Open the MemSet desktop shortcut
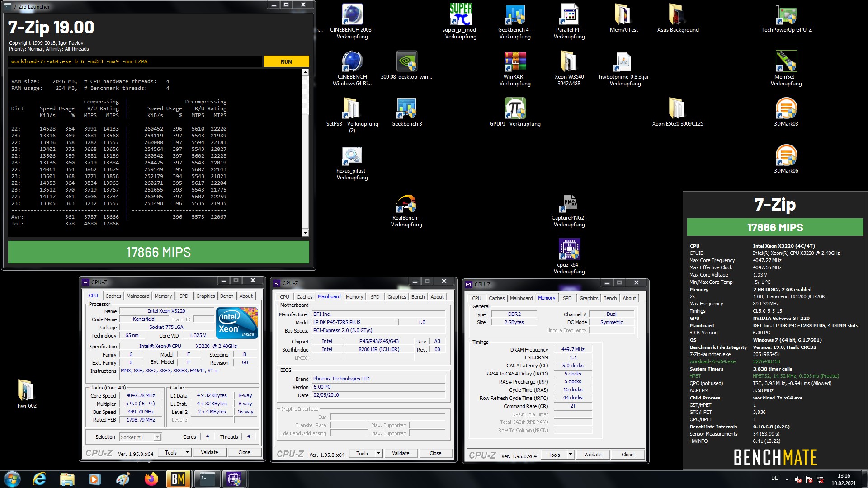Screen dimensions: 868x488 [786, 68]
